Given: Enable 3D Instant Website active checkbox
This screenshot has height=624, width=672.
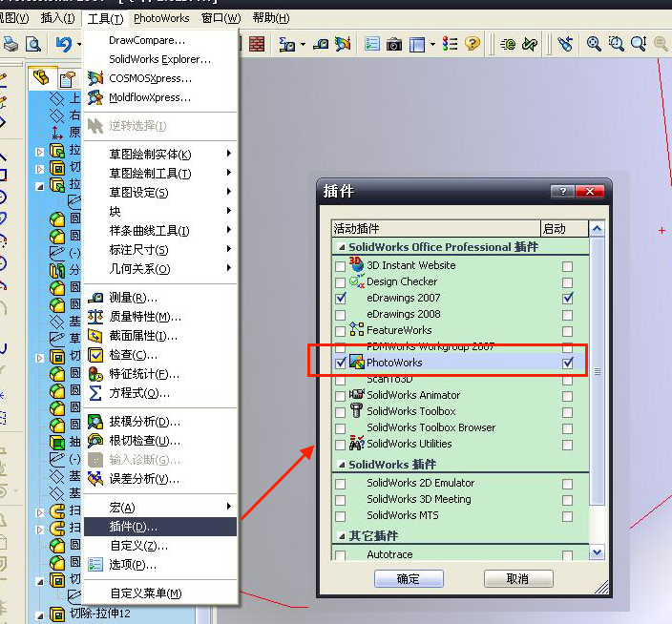Looking at the screenshot, I should click(x=340, y=266).
